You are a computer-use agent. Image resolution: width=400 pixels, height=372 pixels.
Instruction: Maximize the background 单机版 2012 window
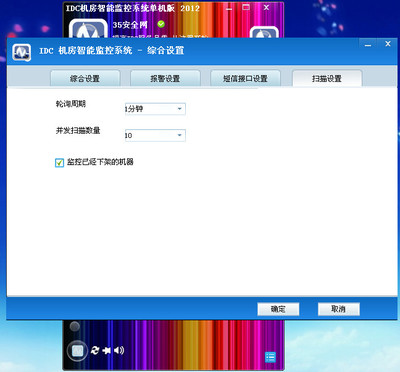(x=246, y=7)
